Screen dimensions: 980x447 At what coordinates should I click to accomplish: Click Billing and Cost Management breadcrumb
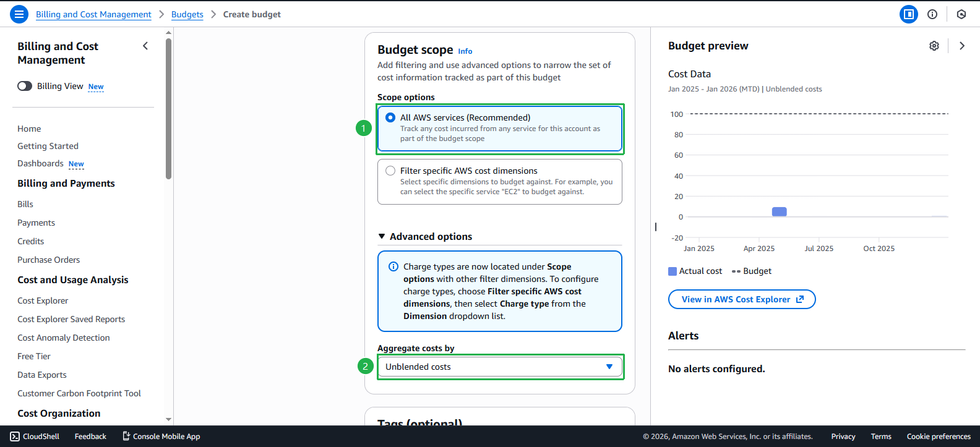[x=93, y=14]
